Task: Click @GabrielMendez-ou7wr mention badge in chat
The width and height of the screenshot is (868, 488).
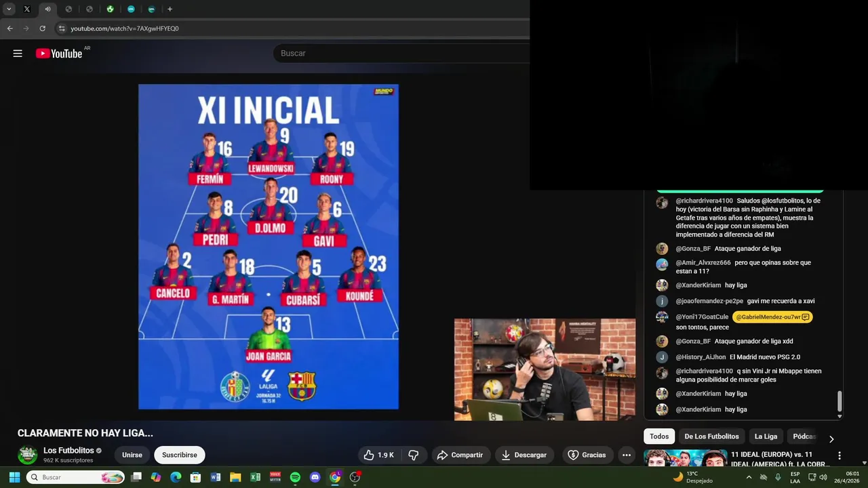Action: pos(772,317)
